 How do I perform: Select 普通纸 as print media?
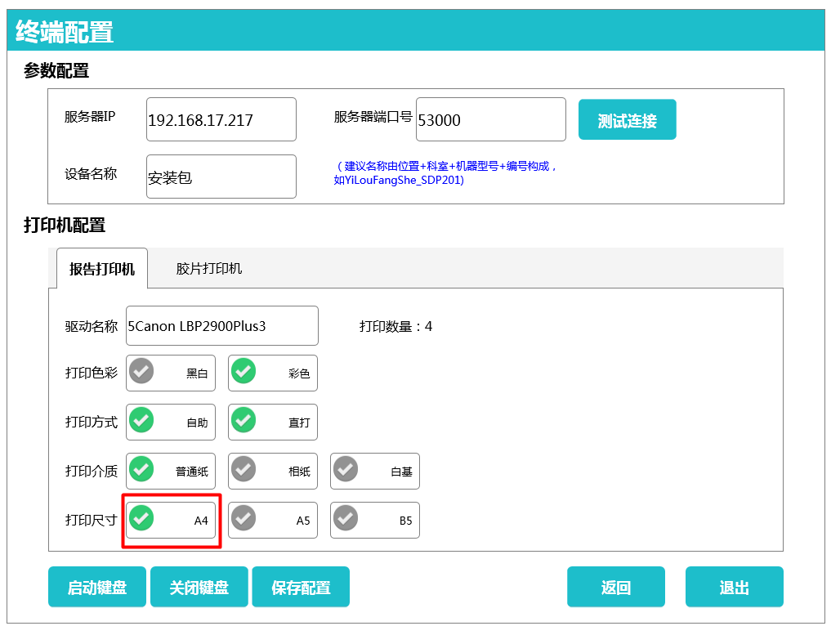click(171, 472)
